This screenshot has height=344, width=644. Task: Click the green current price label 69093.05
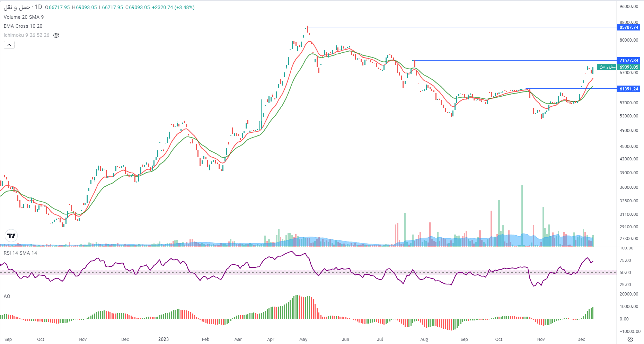click(x=628, y=67)
